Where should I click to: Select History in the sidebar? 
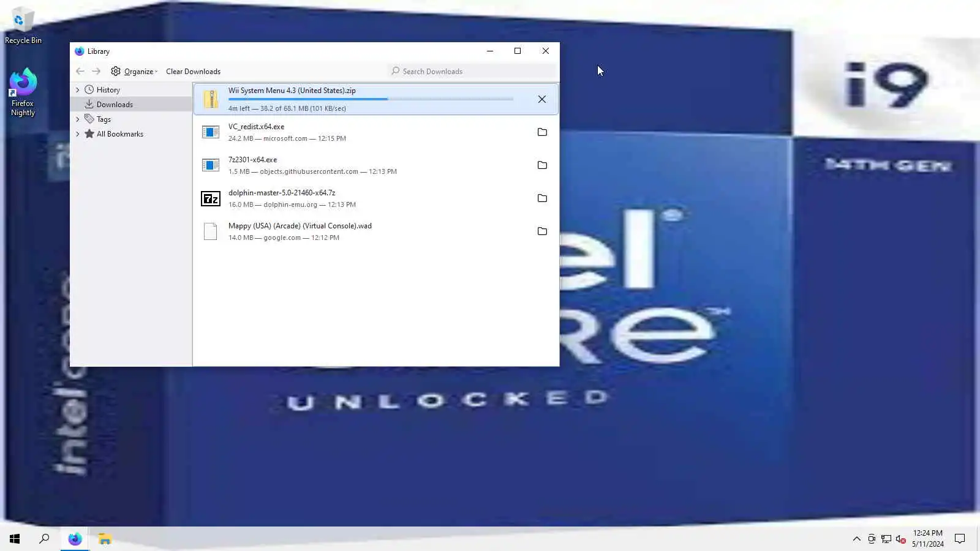[x=108, y=90]
